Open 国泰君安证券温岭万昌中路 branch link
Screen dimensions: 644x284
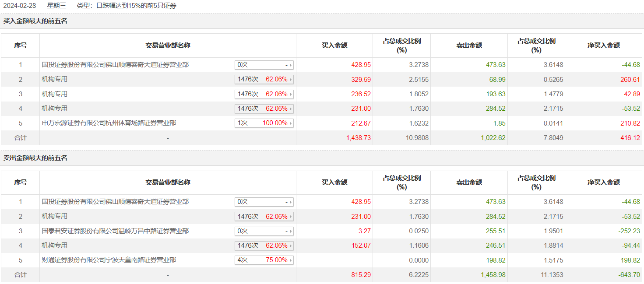click(x=115, y=231)
